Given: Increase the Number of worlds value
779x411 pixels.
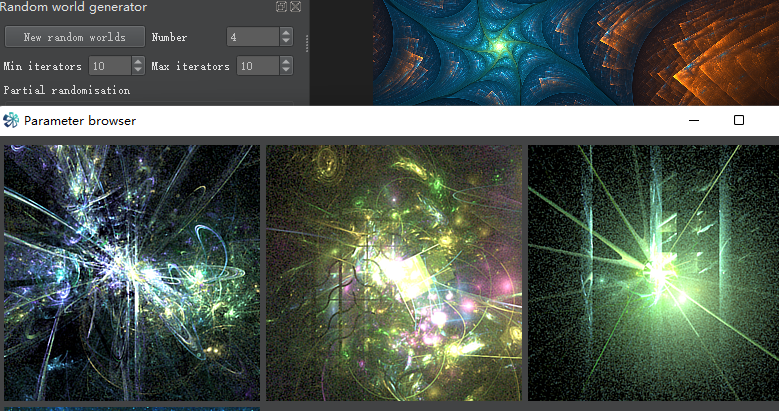Looking at the screenshot, I should click(x=286, y=32).
